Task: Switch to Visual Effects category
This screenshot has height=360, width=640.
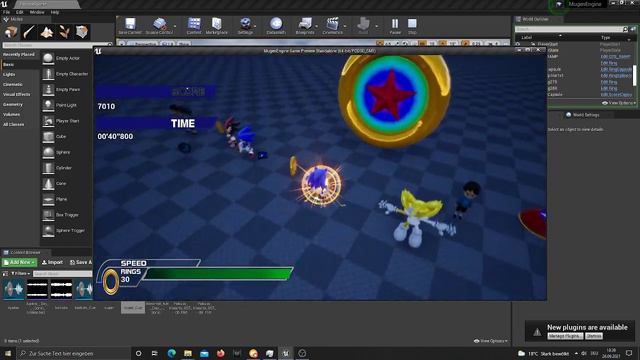Action: 19,94
